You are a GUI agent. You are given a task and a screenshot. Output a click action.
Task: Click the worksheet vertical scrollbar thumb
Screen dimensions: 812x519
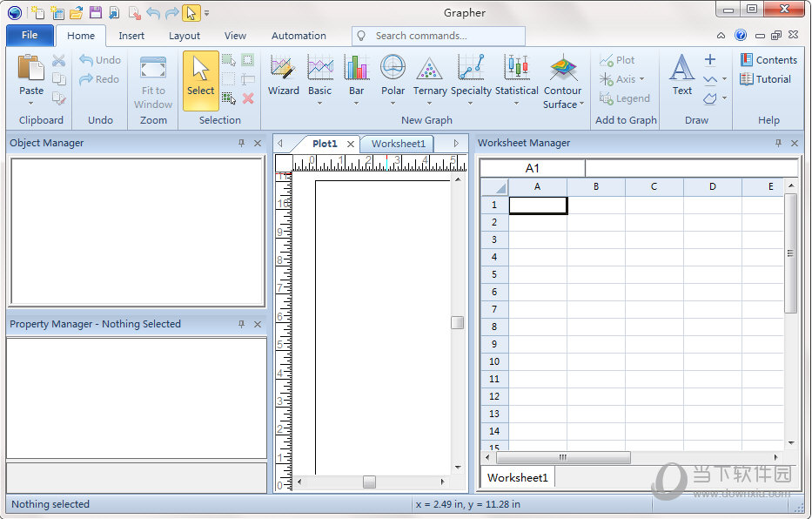(790, 253)
